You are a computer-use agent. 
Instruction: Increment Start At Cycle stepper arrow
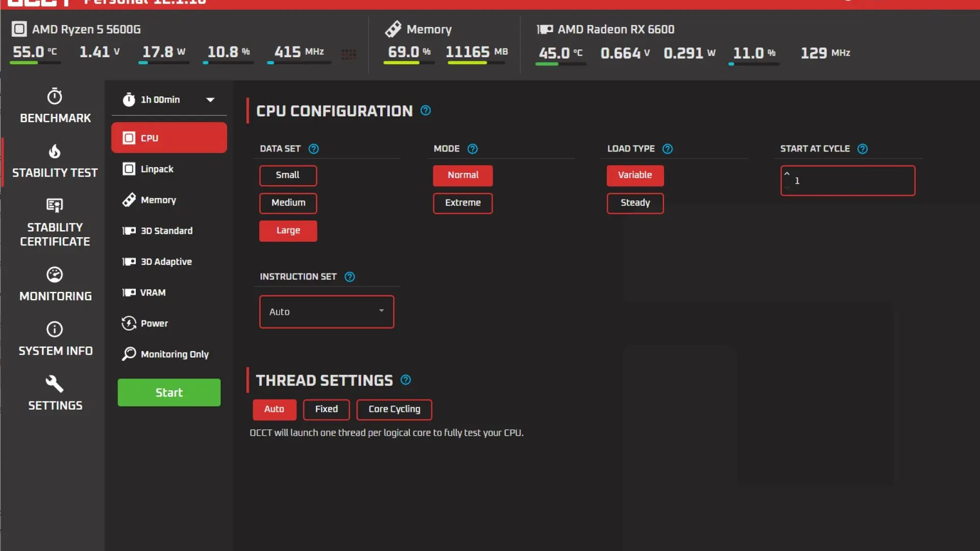(x=787, y=174)
